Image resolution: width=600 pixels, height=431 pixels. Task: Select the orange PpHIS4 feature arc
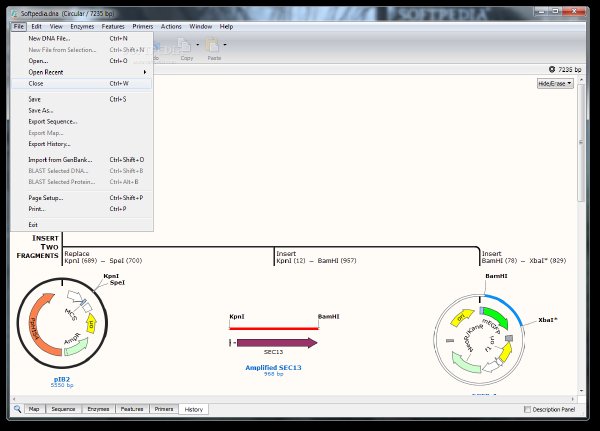pyautogui.click(x=41, y=325)
